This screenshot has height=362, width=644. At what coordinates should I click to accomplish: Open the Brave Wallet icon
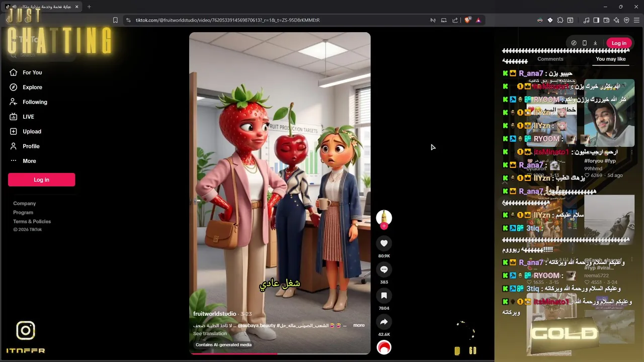pyautogui.click(x=606, y=20)
